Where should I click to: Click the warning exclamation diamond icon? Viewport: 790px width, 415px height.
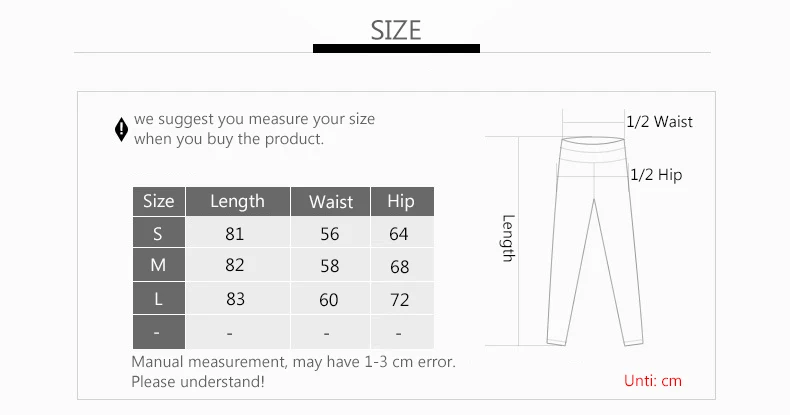tap(121, 129)
